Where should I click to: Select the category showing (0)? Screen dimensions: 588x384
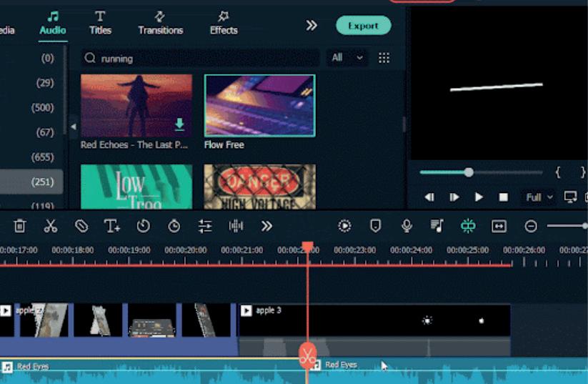(47, 58)
